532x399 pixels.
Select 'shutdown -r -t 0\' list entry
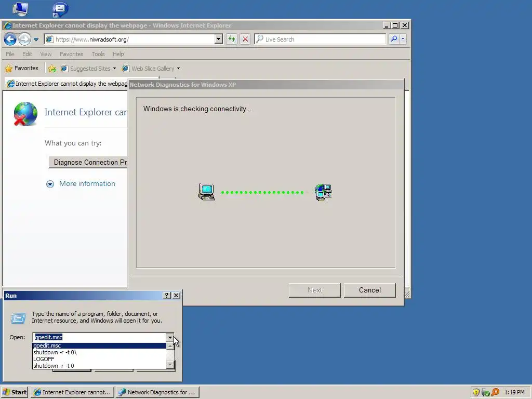[x=99, y=352]
